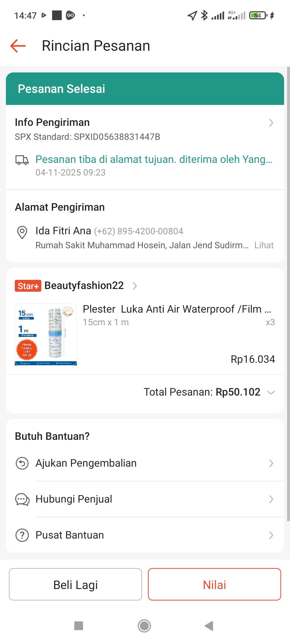Viewport: 290px width, 644px height.
Task: Tap the question mark help icon
Action: pos(22,535)
